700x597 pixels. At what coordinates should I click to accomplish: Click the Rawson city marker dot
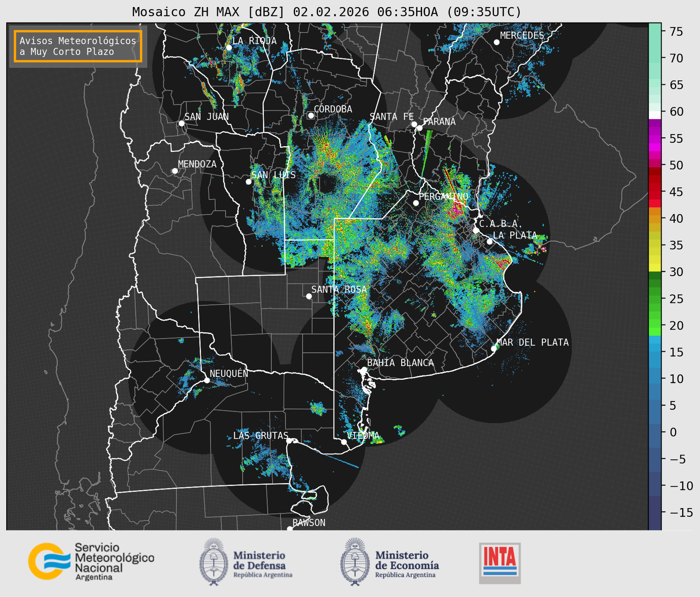click(x=290, y=528)
